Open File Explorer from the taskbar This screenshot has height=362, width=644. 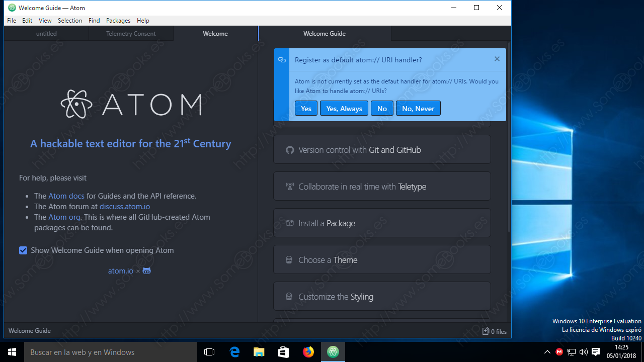[259, 352]
